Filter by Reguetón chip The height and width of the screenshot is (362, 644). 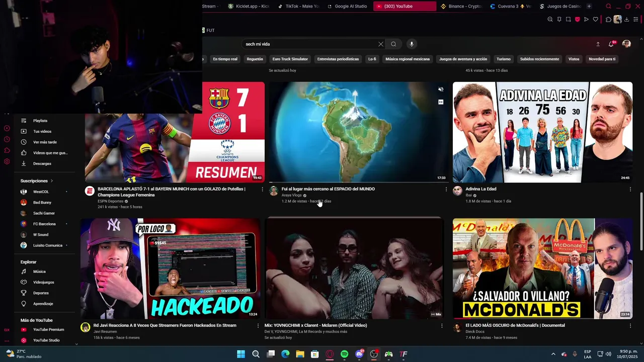[255, 59]
